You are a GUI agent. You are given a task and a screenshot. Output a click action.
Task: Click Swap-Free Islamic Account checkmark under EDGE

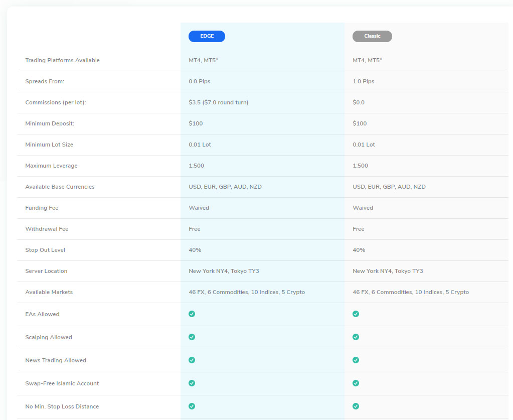192,383
